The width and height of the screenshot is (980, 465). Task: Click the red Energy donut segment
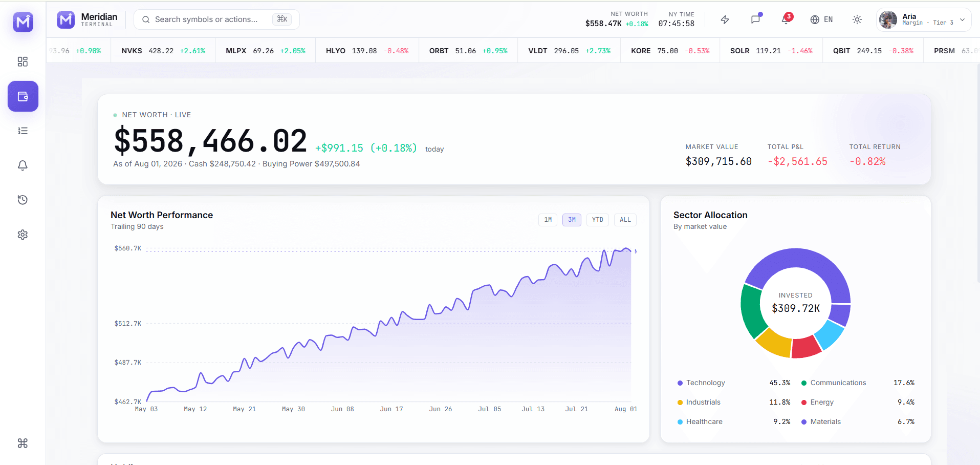click(805, 348)
